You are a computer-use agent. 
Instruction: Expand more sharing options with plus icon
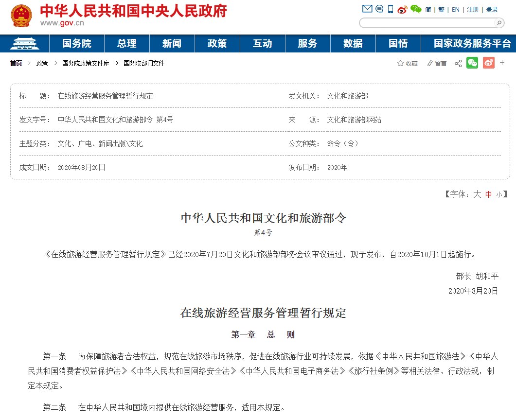tap(502, 63)
